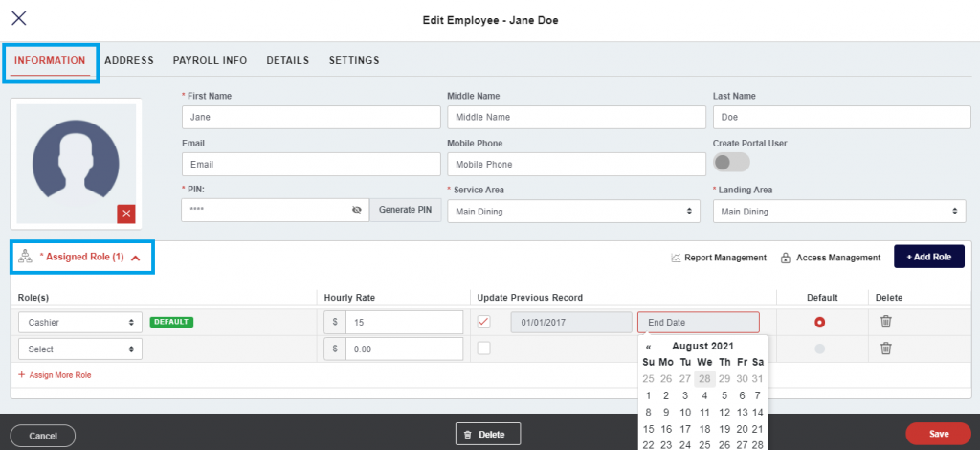Viewport: 980px width, 450px height.
Task: Click the End Date field
Action: click(698, 322)
